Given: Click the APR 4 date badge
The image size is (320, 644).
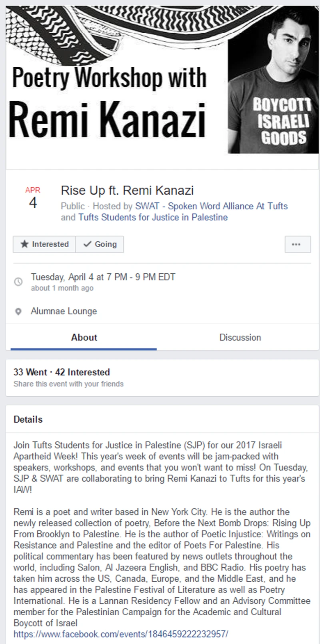Looking at the screenshot, I should pos(33,198).
